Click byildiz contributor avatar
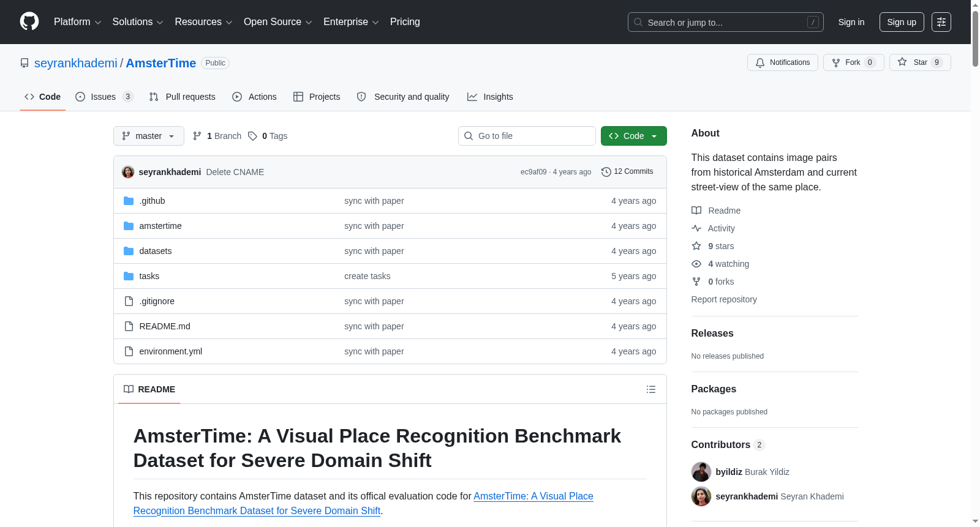The width and height of the screenshot is (980, 527). point(701,472)
